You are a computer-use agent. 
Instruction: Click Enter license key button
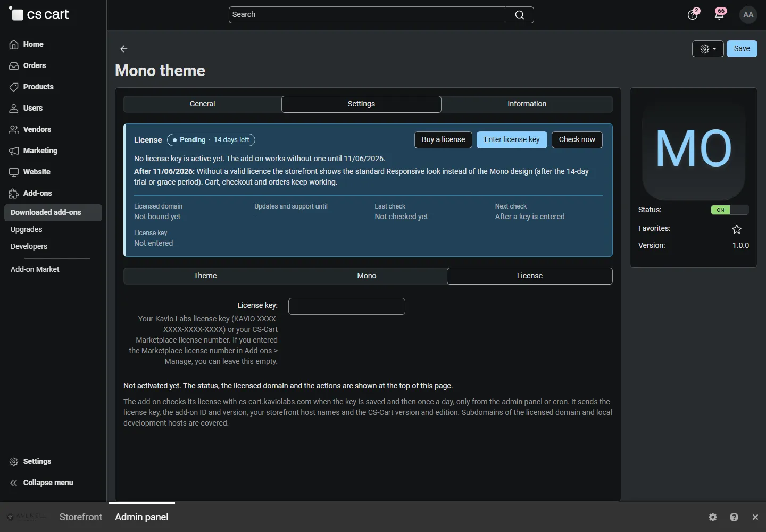(x=512, y=140)
